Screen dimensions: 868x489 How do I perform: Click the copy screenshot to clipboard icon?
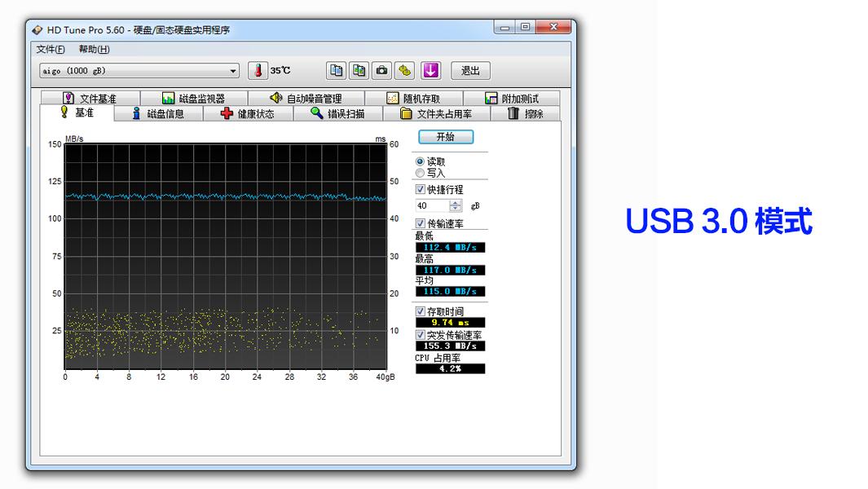(x=359, y=71)
